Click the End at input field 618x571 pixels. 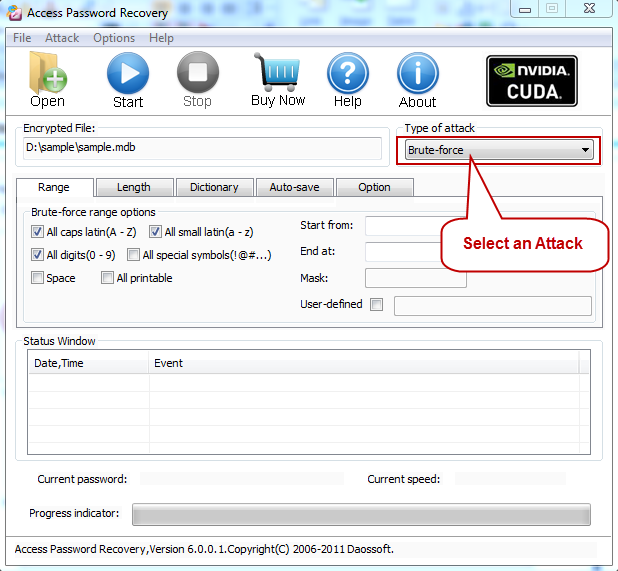coord(403,252)
